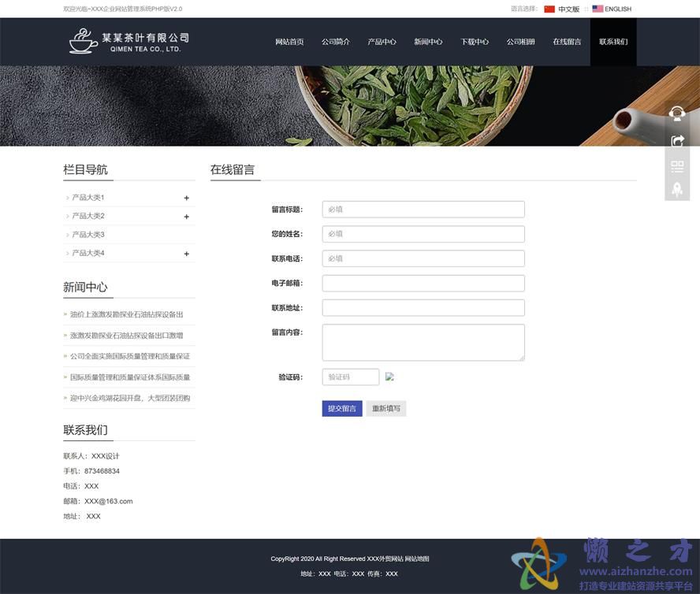Expand the 产品大类4 category
Viewport: 700px width, 594px height.
(186, 254)
